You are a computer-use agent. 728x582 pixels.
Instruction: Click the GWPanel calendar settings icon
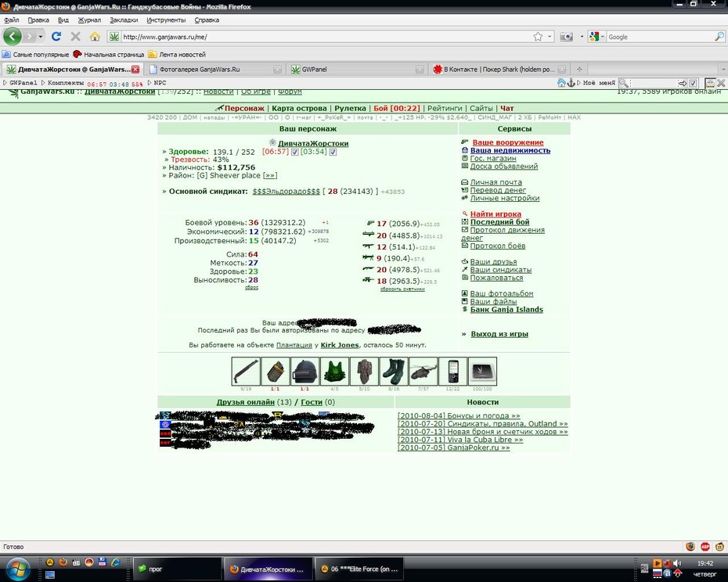[x=710, y=83]
